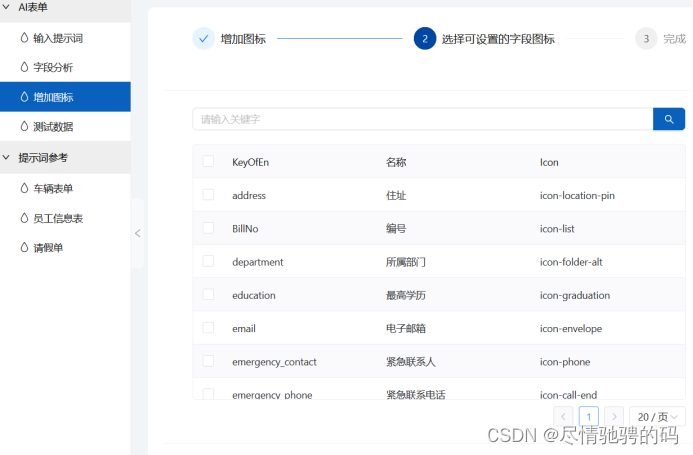Select the 增加图标 menu item

pyautogui.click(x=65, y=97)
